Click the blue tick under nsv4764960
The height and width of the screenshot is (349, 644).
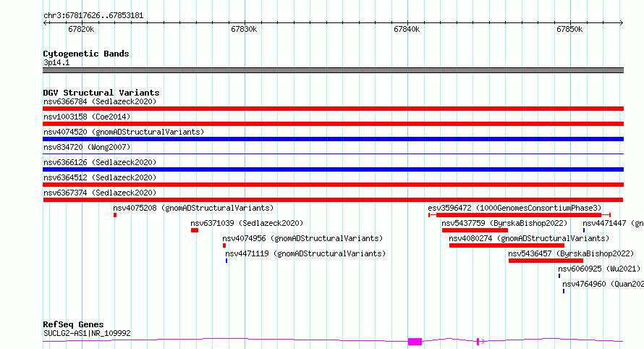pos(564,291)
